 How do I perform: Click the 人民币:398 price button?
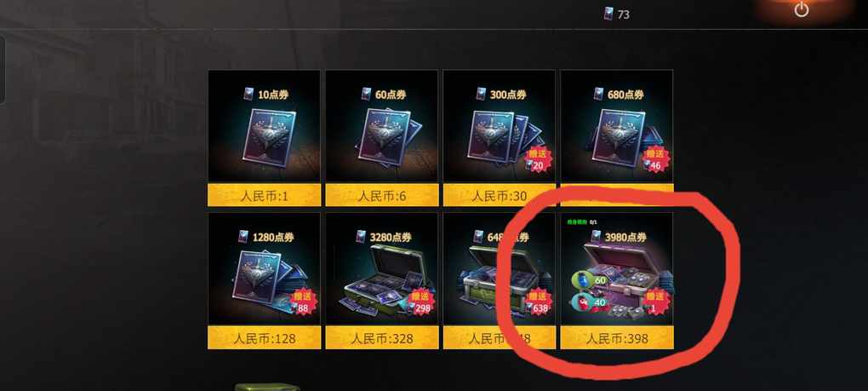(x=617, y=338)
